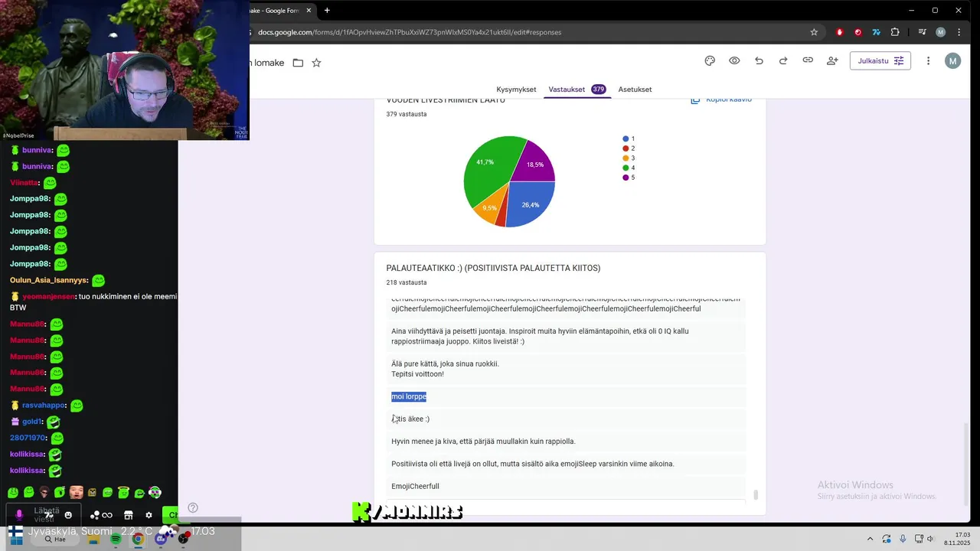Image resolution: width=980 pixels, height=551 pixels.
Task: Open the Chrome three-dot menu
Action: 959,32
